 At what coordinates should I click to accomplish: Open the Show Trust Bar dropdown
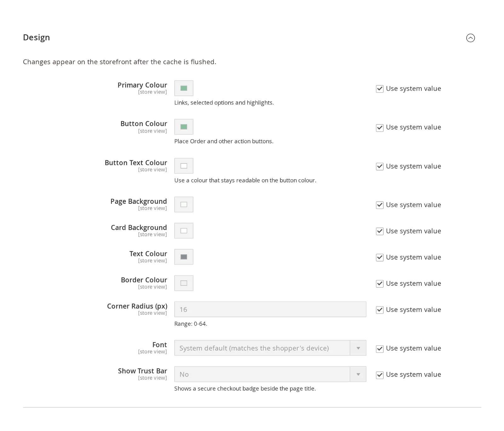click(x=270, y=374)
